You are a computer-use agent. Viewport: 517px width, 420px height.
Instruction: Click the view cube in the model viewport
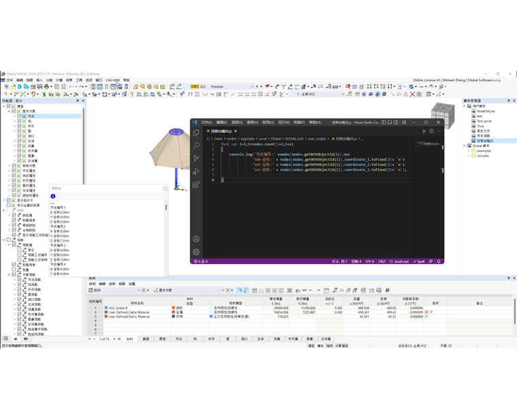[443, 114]
